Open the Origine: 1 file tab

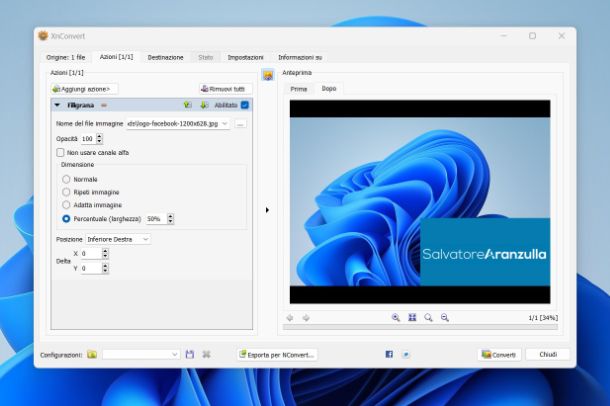coord(65,57)
